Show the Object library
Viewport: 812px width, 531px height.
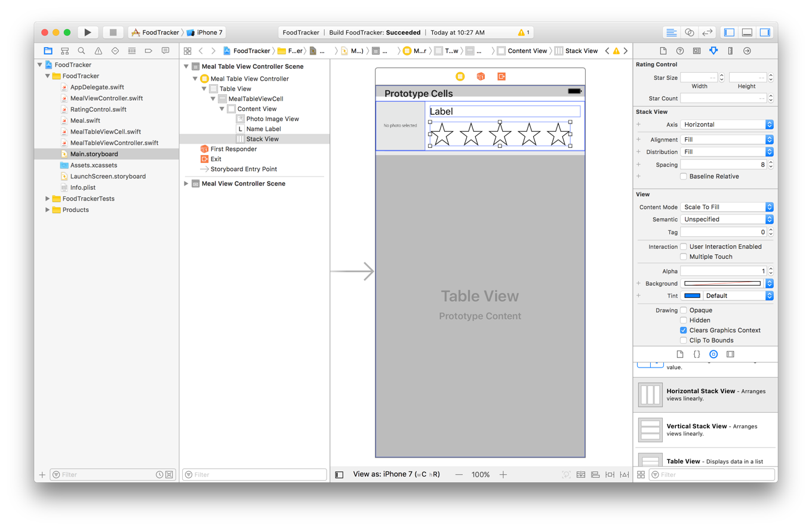click(x=713, y=354)
